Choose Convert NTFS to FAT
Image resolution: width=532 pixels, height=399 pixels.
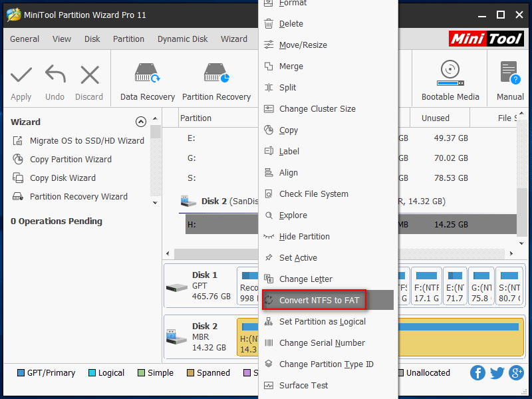pos(328,300)
